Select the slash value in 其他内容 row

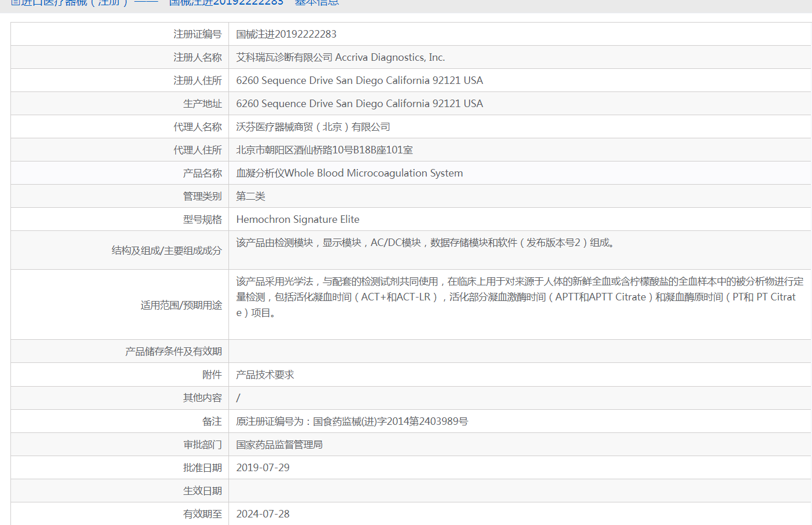tap(238, 398)
